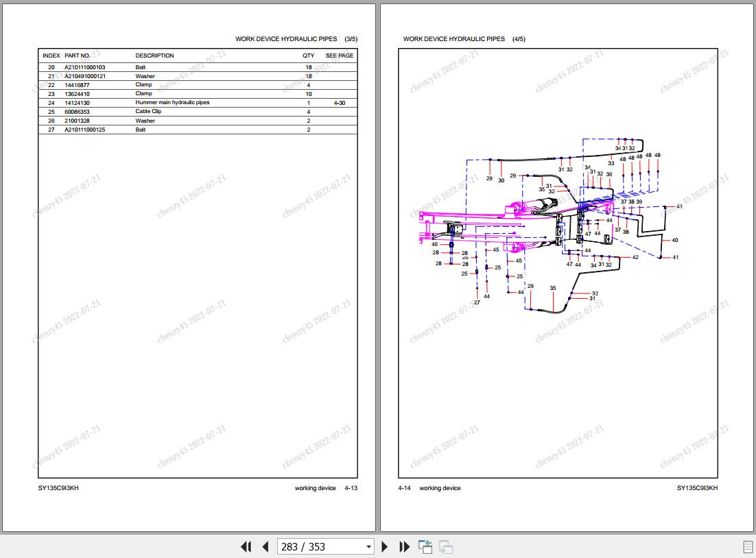Screen dimensions: 756x558
Task: Jump to the last page
Action: (x=404, y=546)
